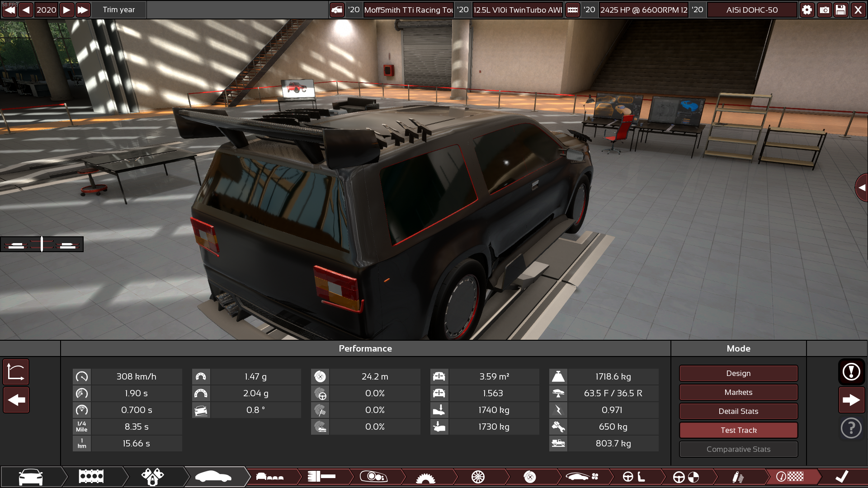
Task: Click the body roll angle icon
Action: (x=201, y=410)
